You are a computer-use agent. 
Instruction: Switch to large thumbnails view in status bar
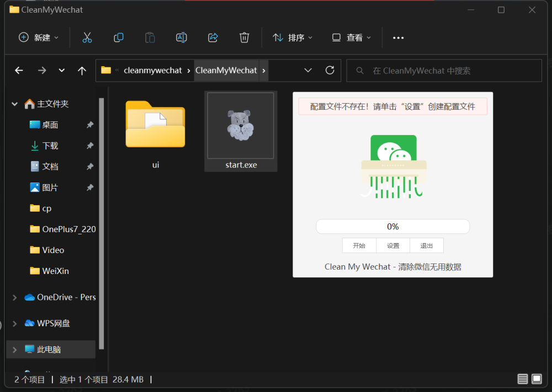pyautogui.click(x=537, y=379)
